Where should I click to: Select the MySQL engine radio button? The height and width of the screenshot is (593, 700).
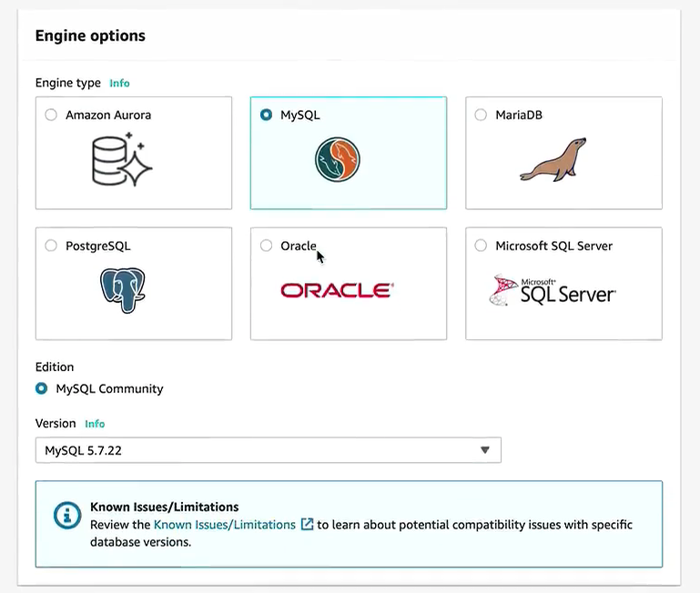(x=266, y=116)
